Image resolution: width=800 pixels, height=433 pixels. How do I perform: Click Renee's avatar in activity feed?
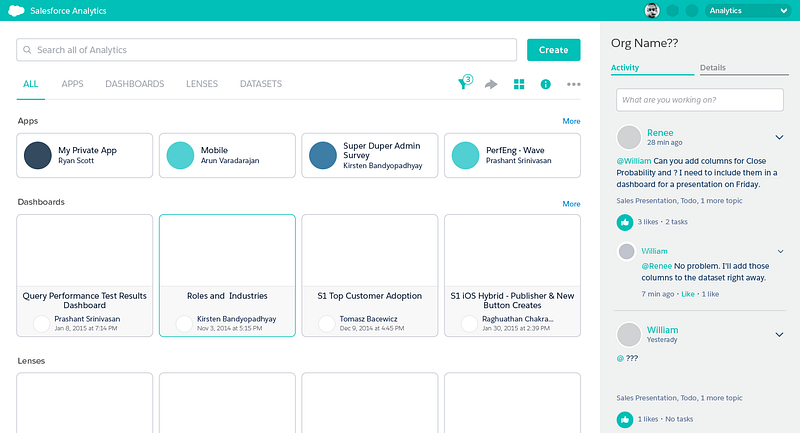(629, 137)
